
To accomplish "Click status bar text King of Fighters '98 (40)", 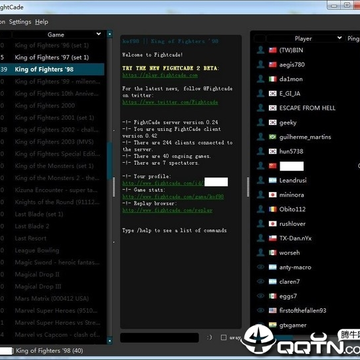I will click(49, 351).
